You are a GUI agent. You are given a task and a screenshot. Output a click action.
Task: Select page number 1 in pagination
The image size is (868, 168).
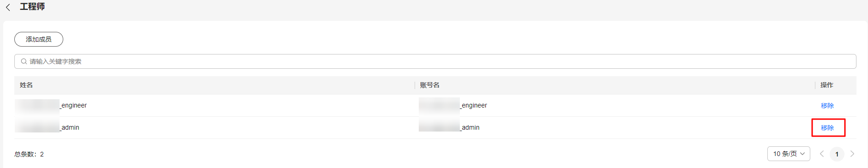click(837, 154)
